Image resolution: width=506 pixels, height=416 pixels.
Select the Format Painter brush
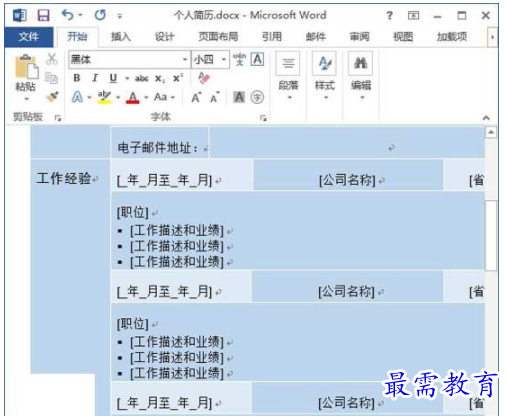52,97
